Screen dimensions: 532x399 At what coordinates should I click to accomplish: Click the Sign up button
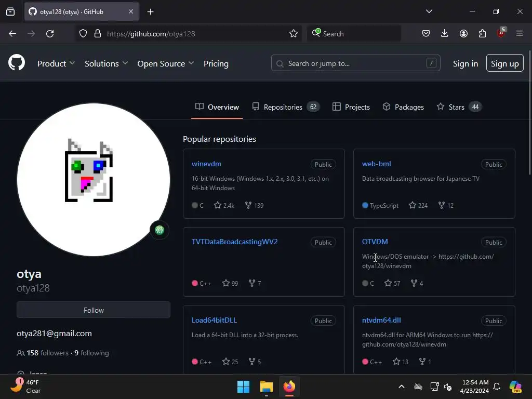(504, 63)
